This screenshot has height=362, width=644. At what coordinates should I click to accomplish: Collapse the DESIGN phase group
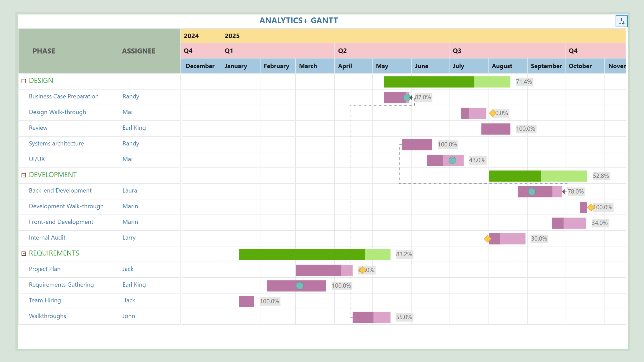pos(24,81)
